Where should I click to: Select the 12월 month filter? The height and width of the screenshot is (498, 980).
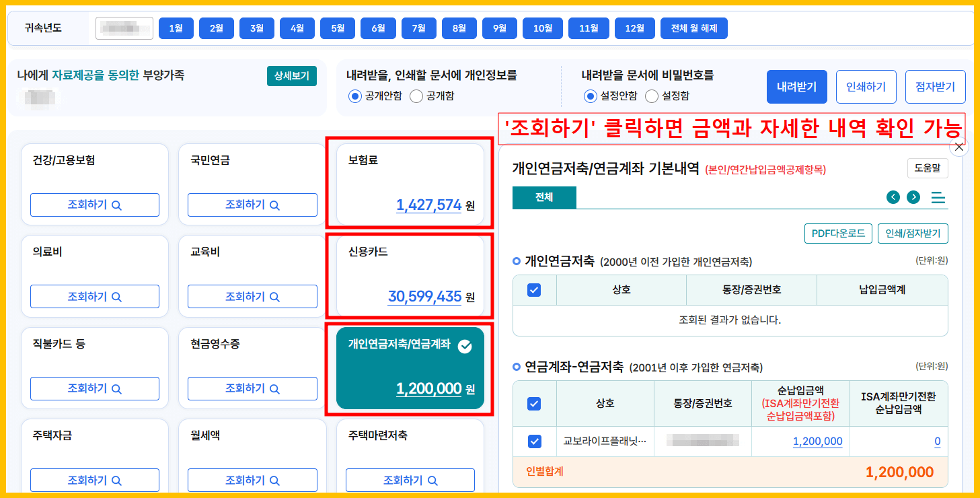click(634, 28)
